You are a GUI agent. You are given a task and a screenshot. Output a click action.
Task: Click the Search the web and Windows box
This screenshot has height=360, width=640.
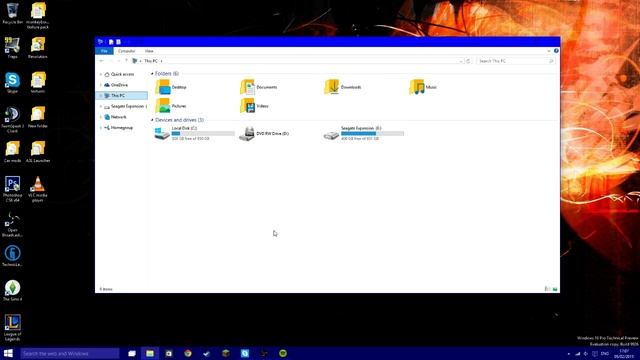pyautogui.click(x=69, y=353)
